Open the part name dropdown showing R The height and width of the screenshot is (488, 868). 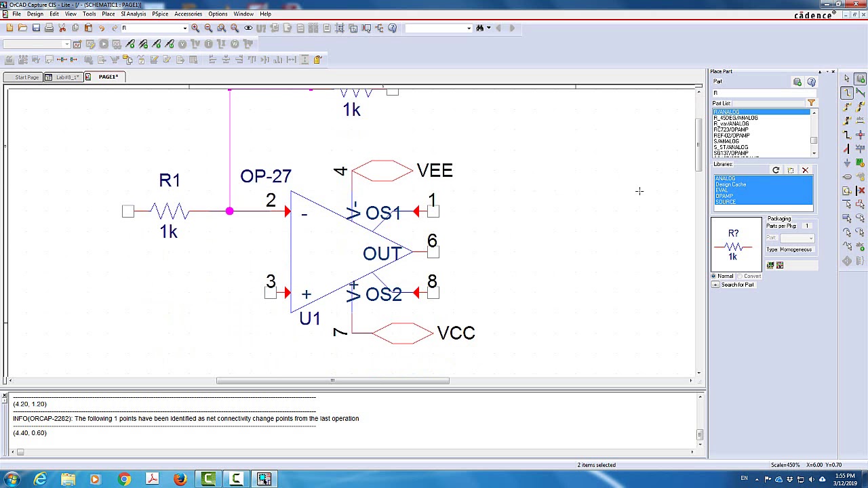pyautogui.click(x=184, y=28)
